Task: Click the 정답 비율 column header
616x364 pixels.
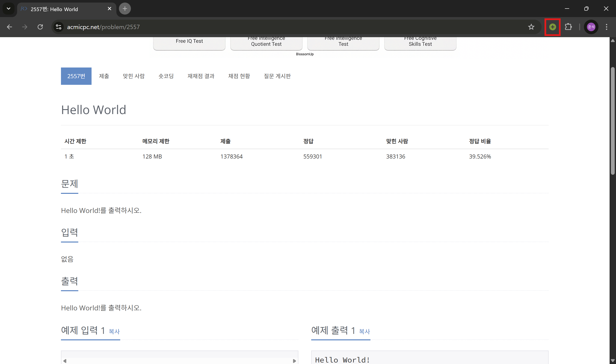Action: [x=480, y=141]
